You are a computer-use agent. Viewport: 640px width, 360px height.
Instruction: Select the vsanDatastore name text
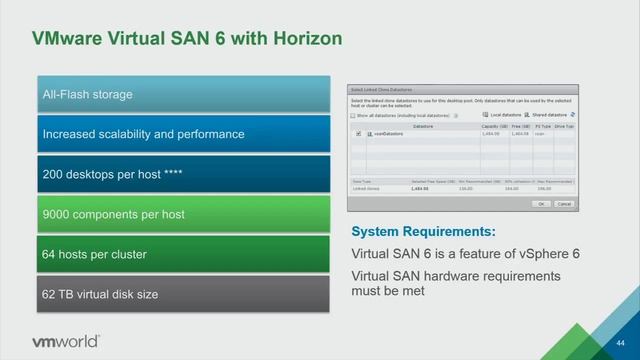pyautogui.click(x=388, y=134)
